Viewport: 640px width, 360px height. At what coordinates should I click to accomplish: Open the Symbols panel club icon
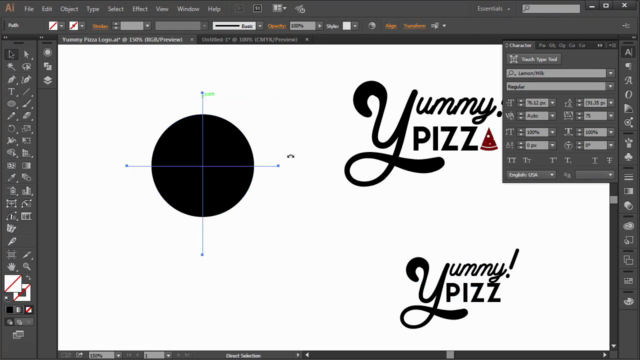pyautogui.click(x=629, y=157)
